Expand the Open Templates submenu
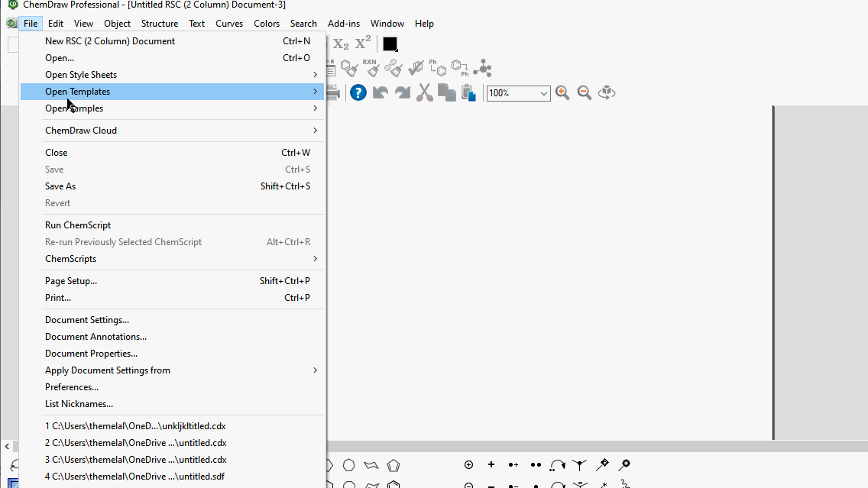Screen dimensions: 868x488 pos(172,92)
